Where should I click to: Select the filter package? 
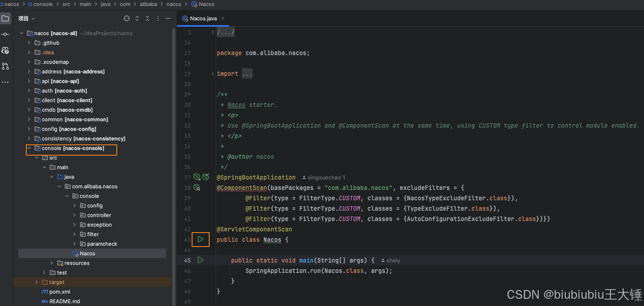[90, 234]
